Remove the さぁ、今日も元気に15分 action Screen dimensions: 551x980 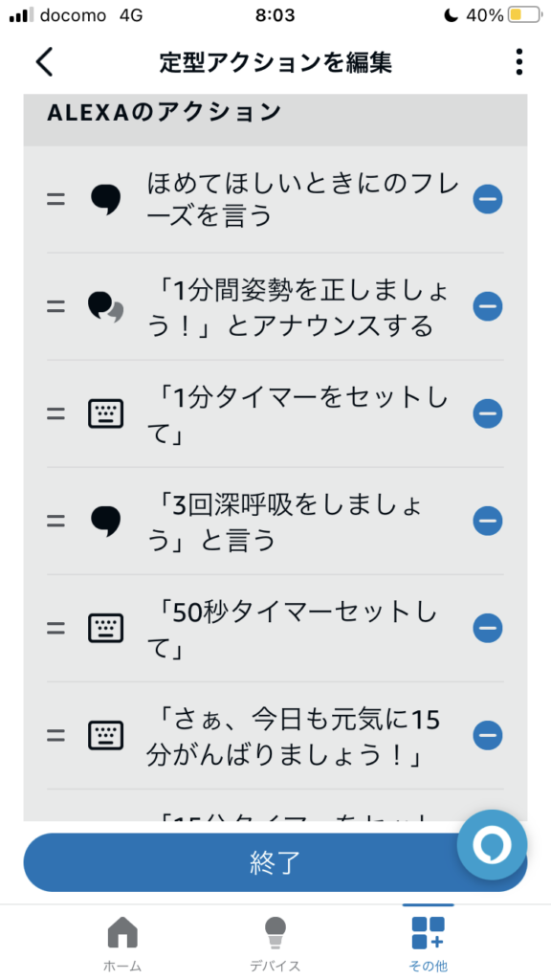coord(487,735)
